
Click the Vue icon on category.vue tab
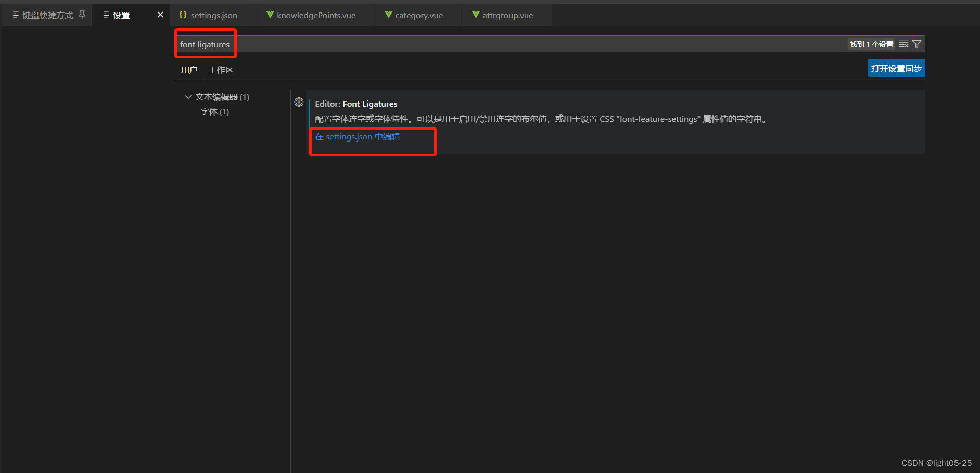pos(388,15)
